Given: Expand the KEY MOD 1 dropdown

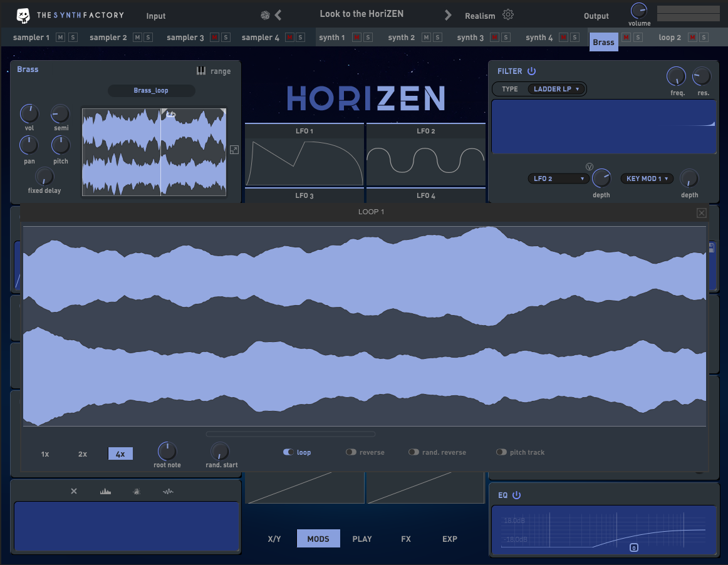Looking at the screenshot, I should [647, 179].
